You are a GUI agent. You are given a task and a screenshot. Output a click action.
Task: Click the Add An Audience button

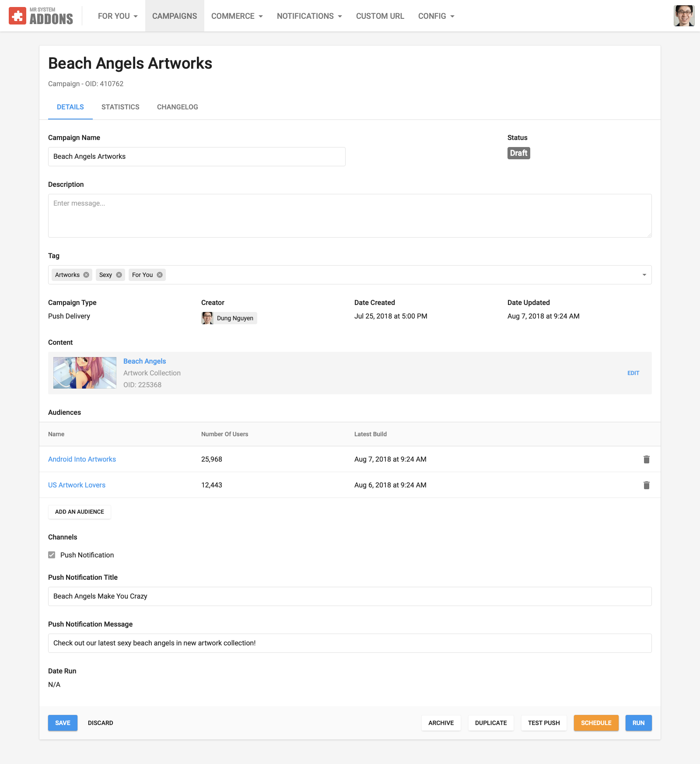80,512
